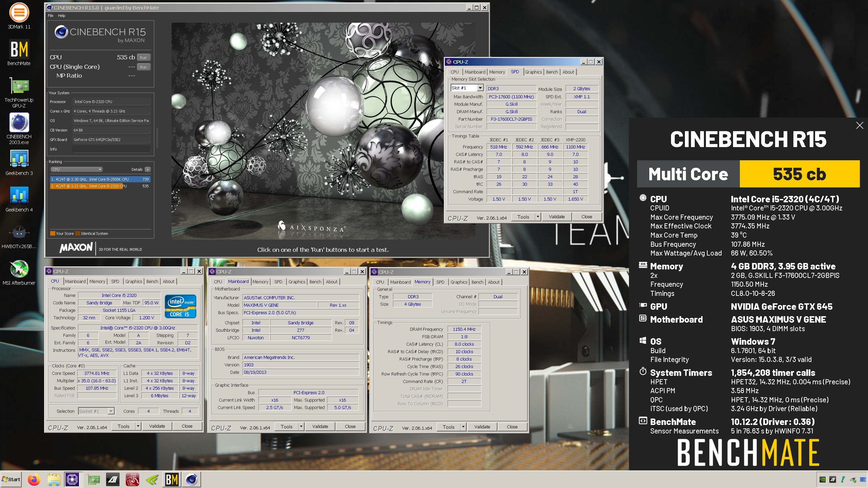868x488 pixels.
Task: Click the ASUS AI Suite taskbar icon
Action: click(x=113, y=480)
